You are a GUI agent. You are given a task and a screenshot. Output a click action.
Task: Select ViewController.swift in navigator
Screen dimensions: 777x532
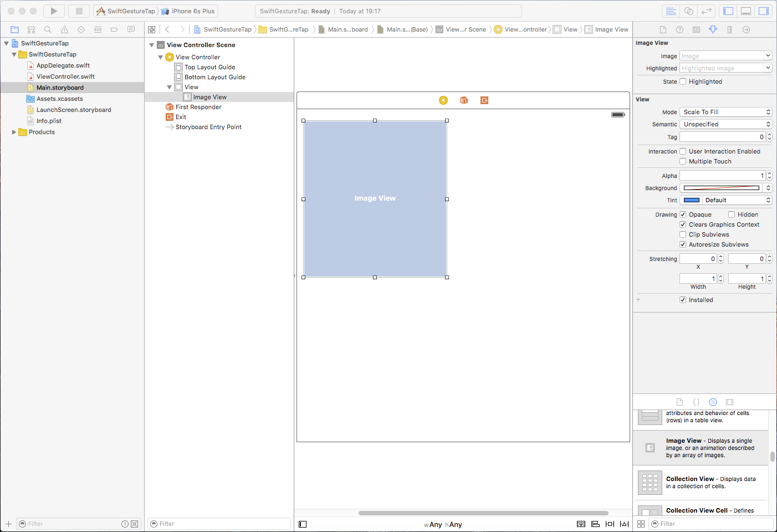pos(65,76)
